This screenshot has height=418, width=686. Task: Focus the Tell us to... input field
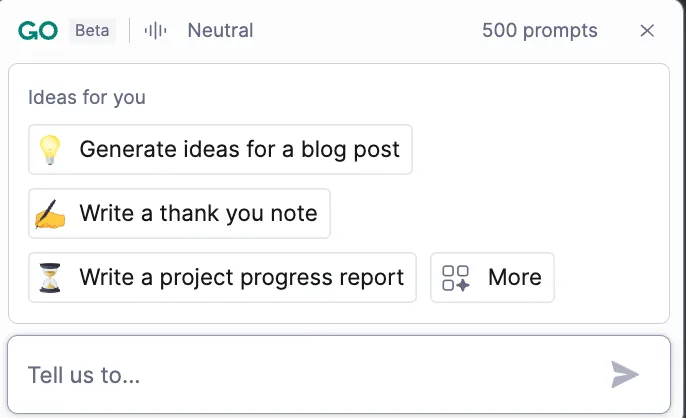(339, 375)
